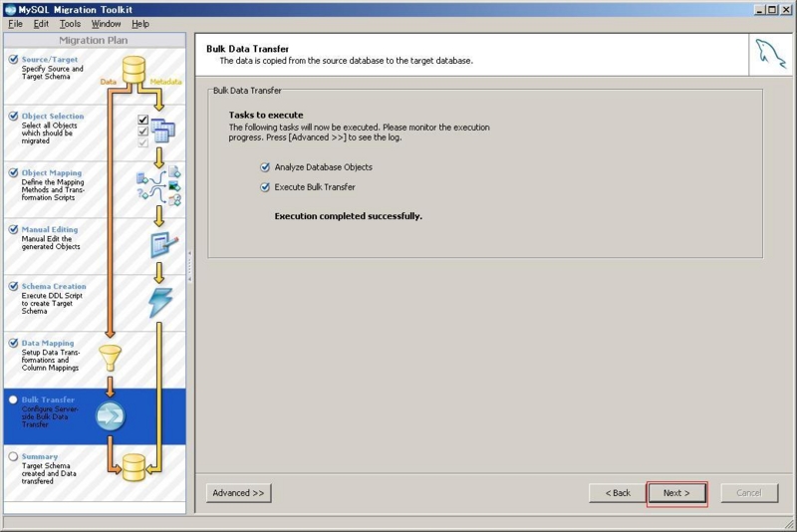The image size is (797, 532).
Task: Close the Migration Toolkit window
Action: 786,10
